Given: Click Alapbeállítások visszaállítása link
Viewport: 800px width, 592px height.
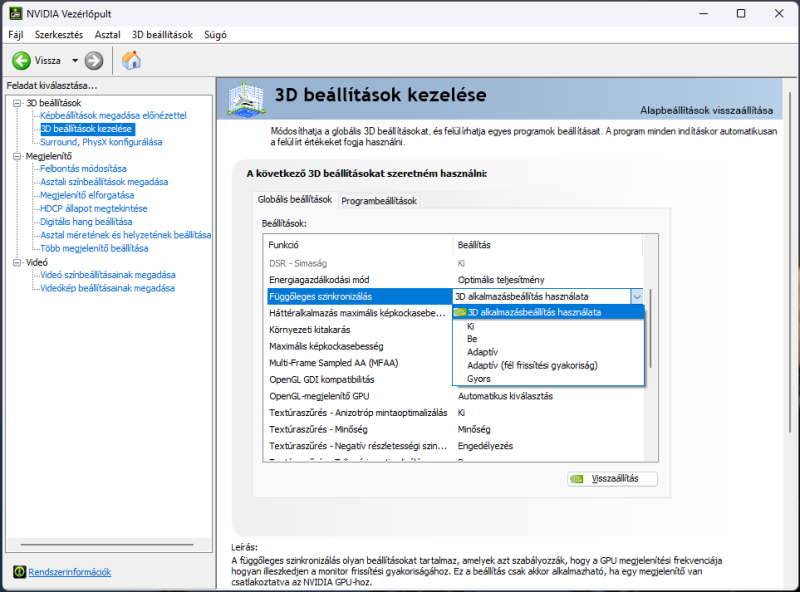Looking at the screenshot, I should point(706,110).
